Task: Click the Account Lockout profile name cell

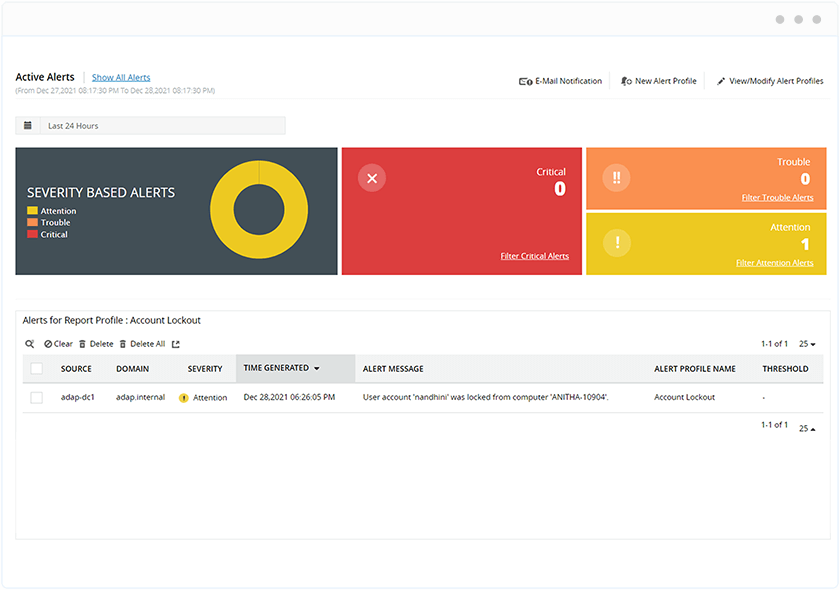Action: point(685,397)
